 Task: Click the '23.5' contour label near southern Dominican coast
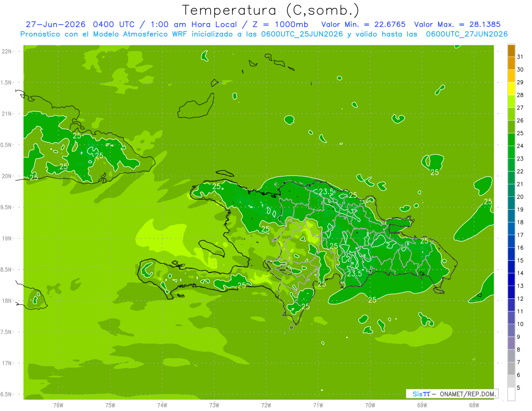click(354, 274)
